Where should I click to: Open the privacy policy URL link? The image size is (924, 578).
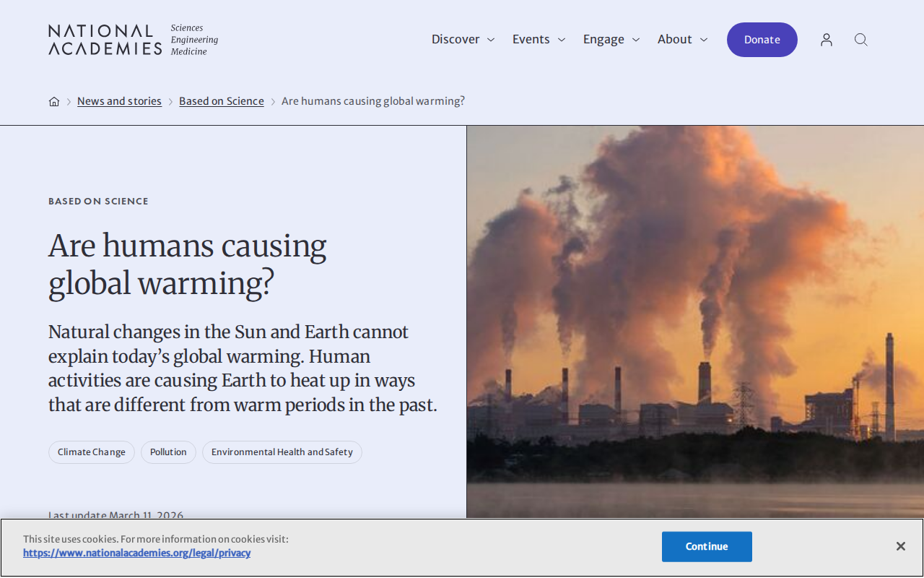click(x=136, y=553)
